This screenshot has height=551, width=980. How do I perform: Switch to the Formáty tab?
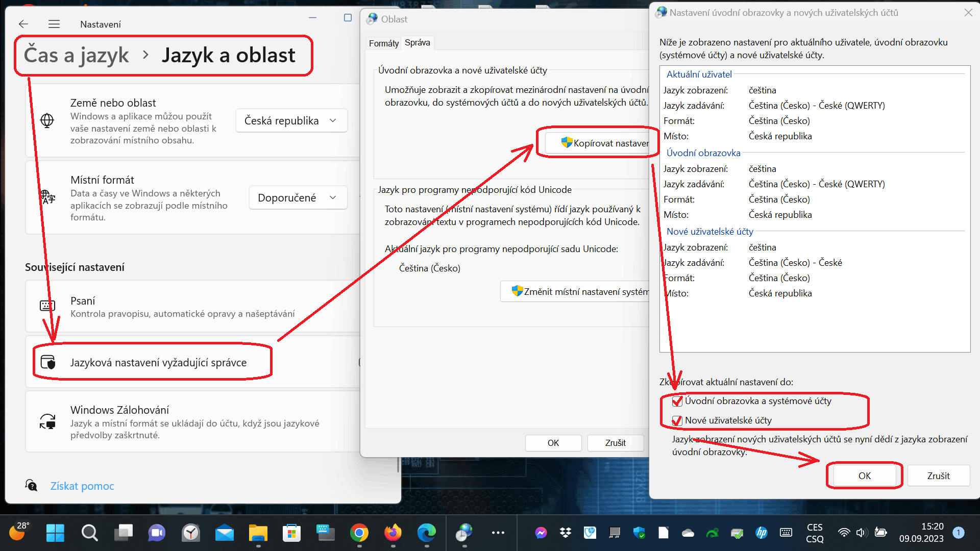pos(383,43)
